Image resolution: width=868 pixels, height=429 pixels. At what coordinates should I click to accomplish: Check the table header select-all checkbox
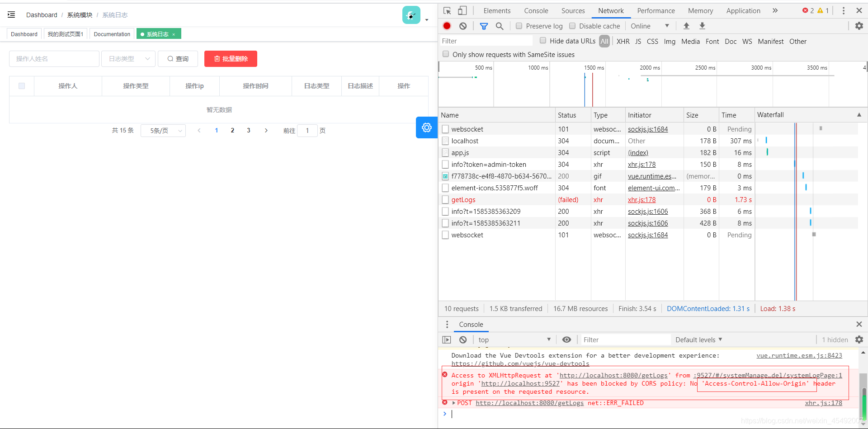[22, 86]
